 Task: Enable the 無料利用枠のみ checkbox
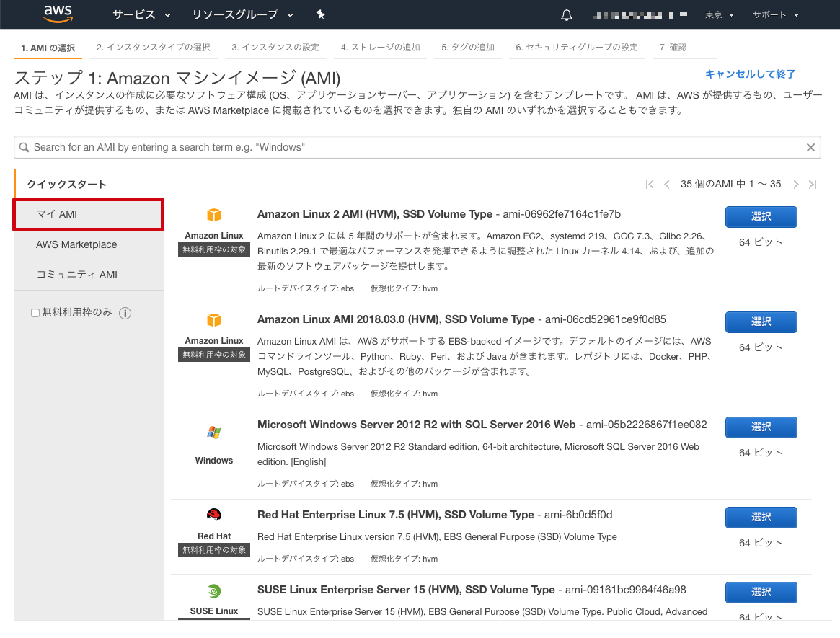[35, 313]
